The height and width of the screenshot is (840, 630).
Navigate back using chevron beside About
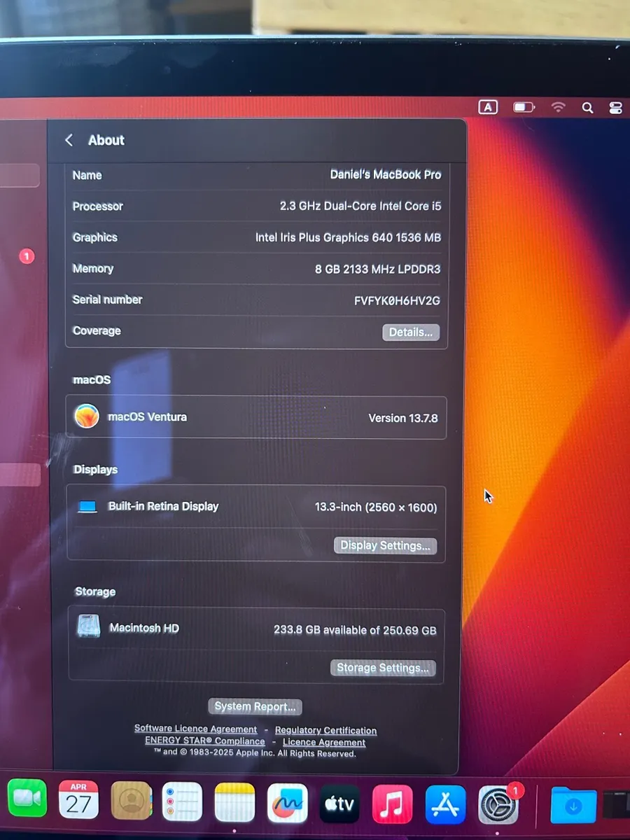point(68,140)
